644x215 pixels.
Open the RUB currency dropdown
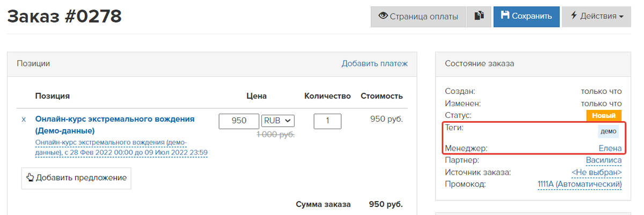[x=277, y=121]
